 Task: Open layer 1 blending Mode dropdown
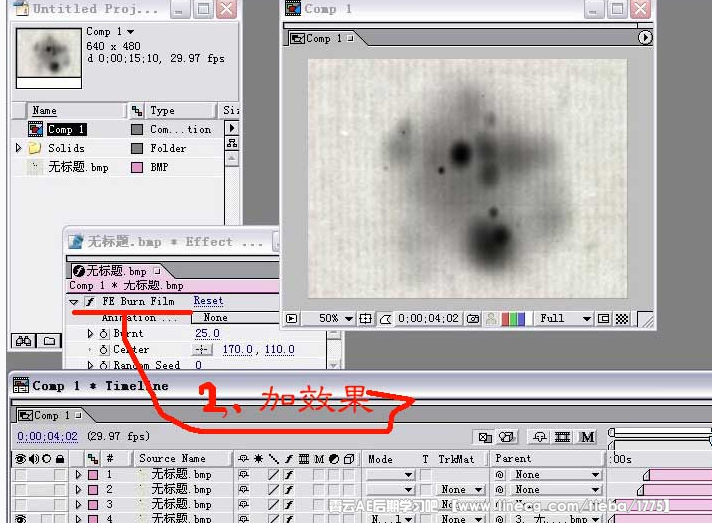tap(390, 475)
